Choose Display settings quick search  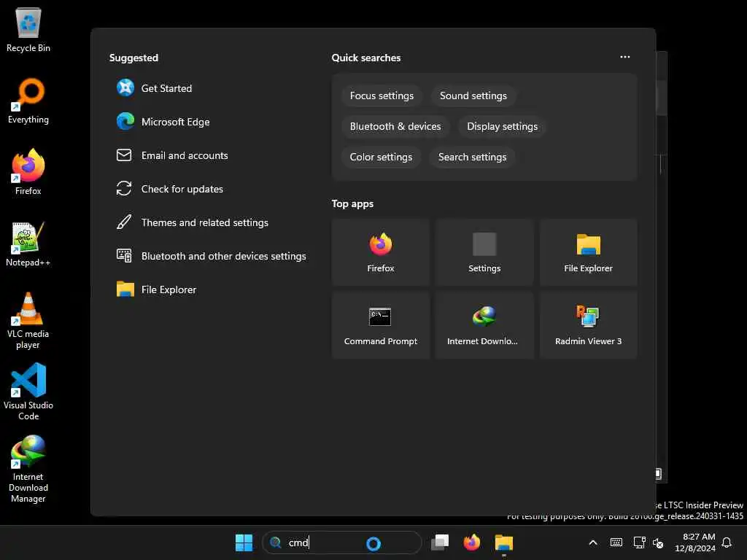502,126
